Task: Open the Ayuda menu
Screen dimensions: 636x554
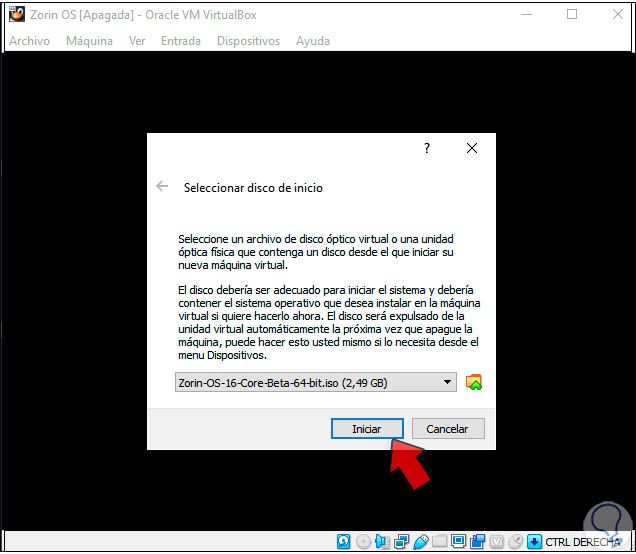Action: [313, 41]
